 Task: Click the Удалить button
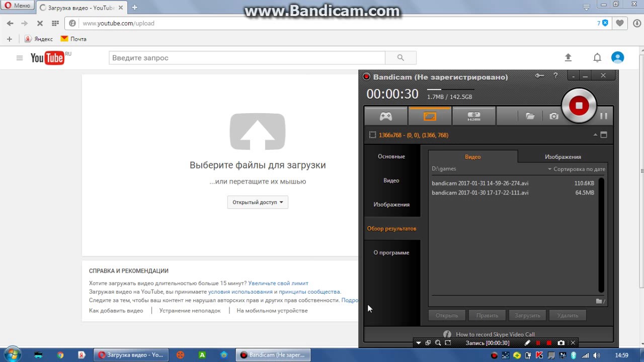coord(568,316)
